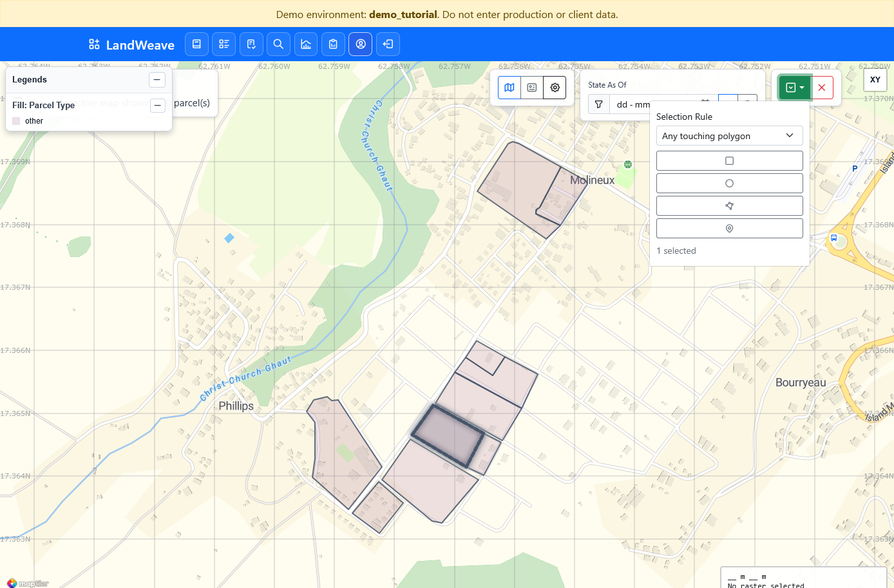894x588 pixels.
Task: Collapse the Fill: Parcel Type legend
Action: pos(158,106)
